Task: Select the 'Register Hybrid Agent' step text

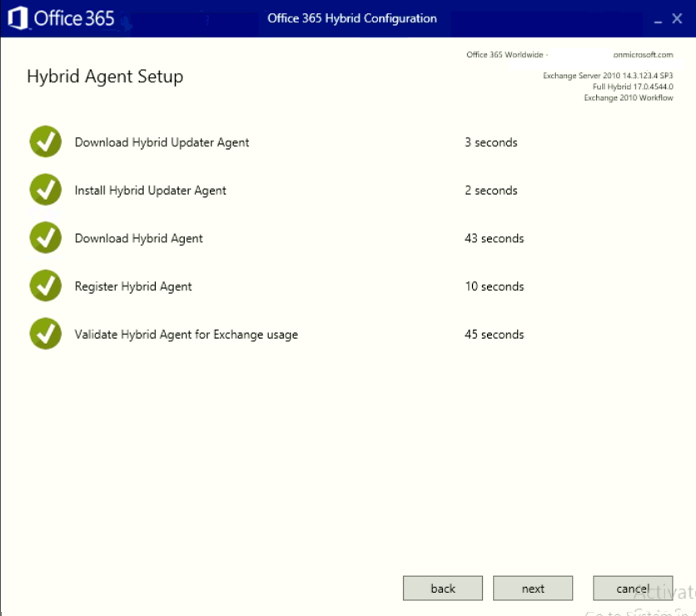Action: pos(133,286)
